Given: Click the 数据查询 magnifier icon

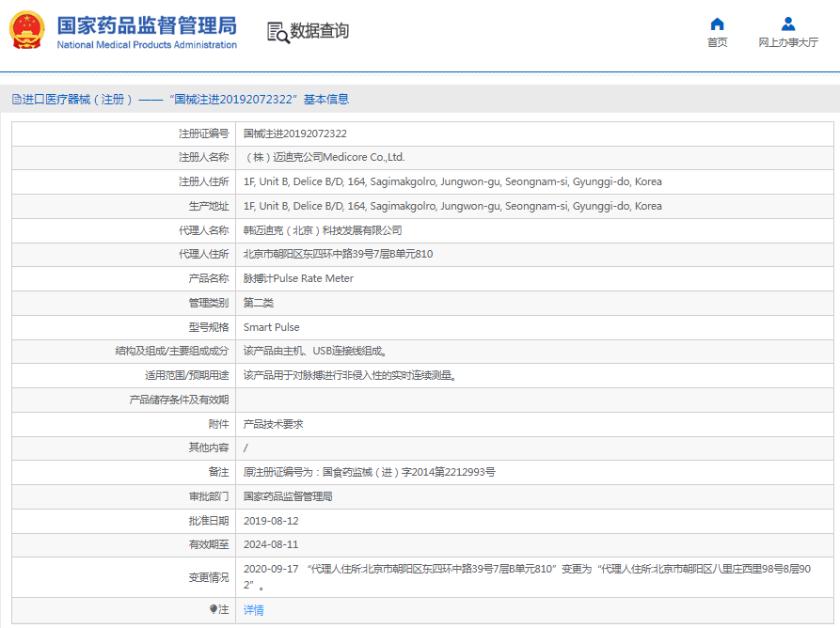Looking at the screenshot, I should 277,32.
